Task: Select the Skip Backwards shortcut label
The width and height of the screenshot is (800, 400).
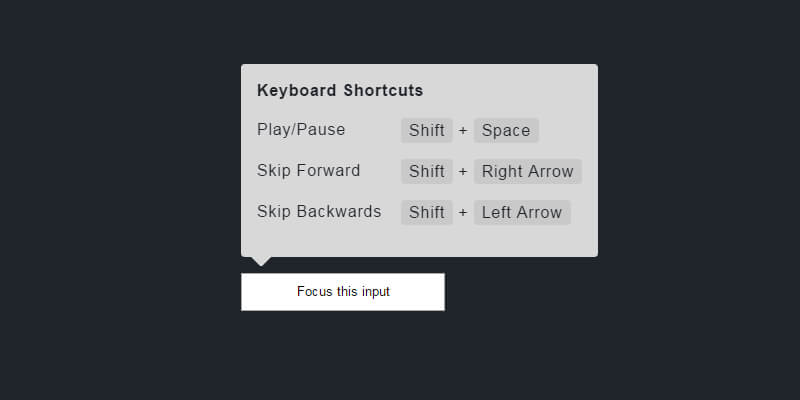Action: tap(319, 212)
